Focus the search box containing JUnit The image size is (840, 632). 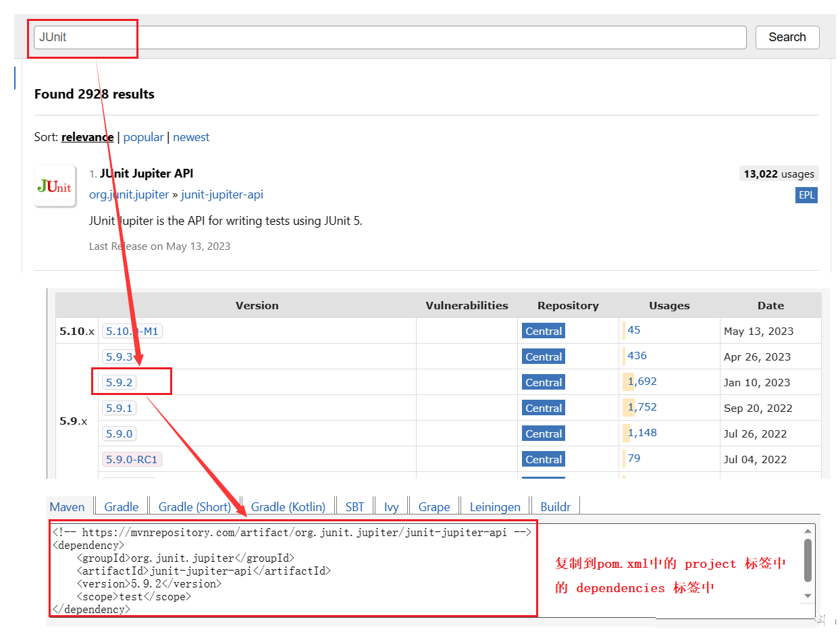[390, 37]
